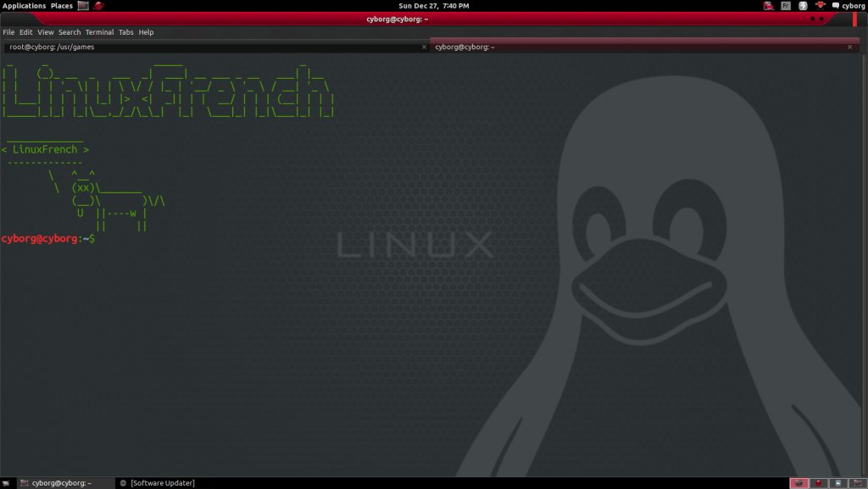Click the terminal vertical scrollbar
Screen dimensions: 868x489
(864, 264)
